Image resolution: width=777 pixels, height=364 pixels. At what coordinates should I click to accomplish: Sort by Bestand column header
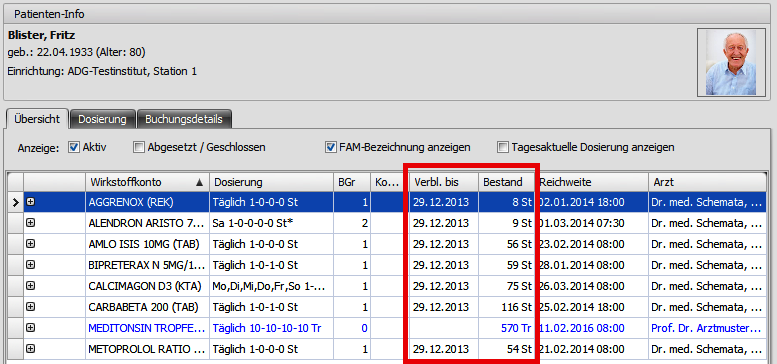[506, 182]
